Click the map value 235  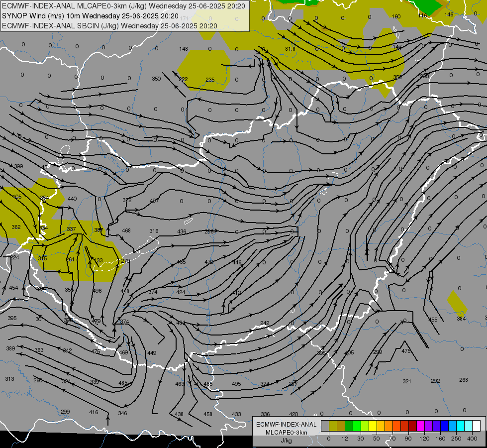[210, 80]
